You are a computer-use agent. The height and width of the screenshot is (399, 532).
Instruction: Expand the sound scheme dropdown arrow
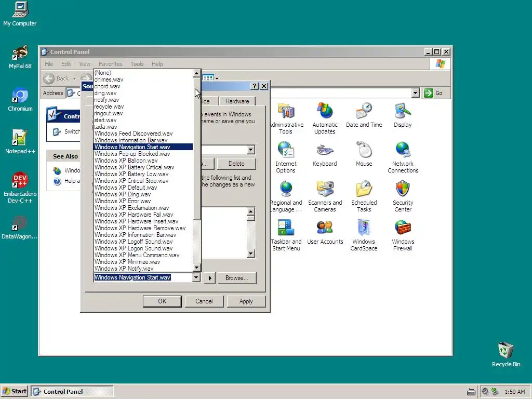point(250,150)
